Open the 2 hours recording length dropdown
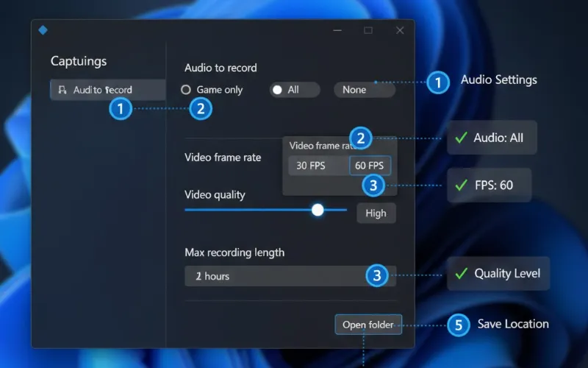Screen dimensions: 588x368 (x=290, y=276)
